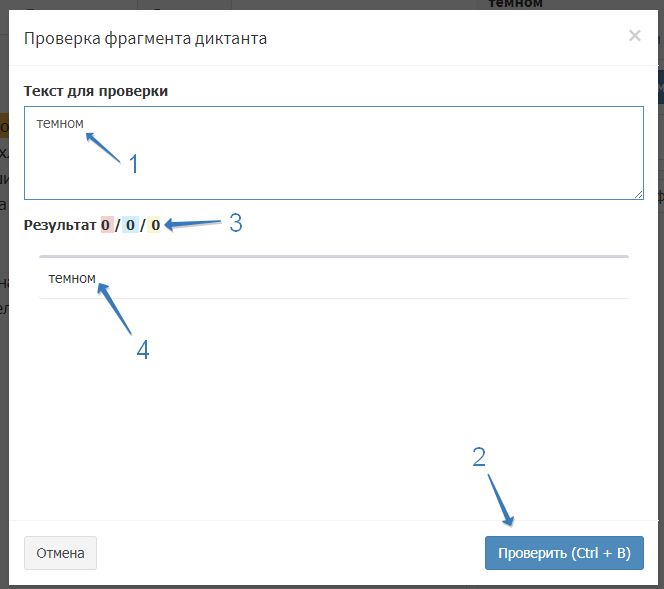Click the yellow third counter badge
Viewport: 664px width, 589px height.
[155, 225]
